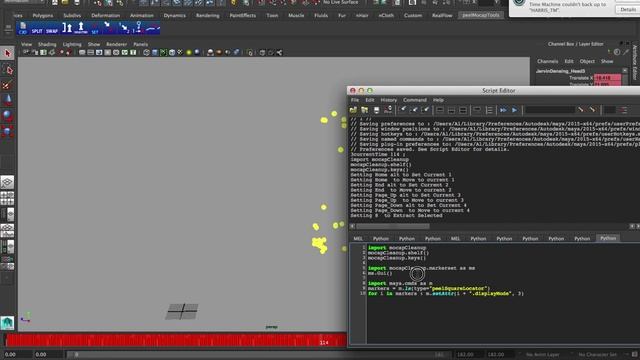Switch to the peelMocapTools shelf tab
Viewport: 640px width, 360px height.
481,15
